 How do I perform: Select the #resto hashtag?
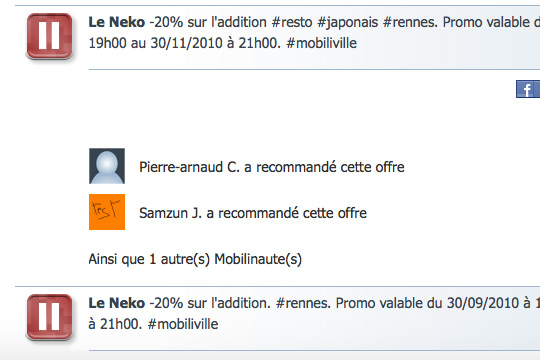292,22
